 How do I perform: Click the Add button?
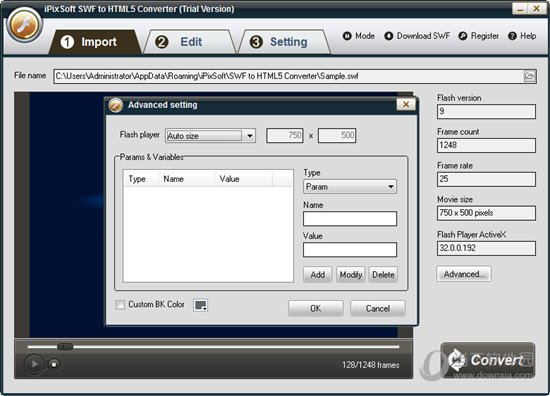(317, 275)
